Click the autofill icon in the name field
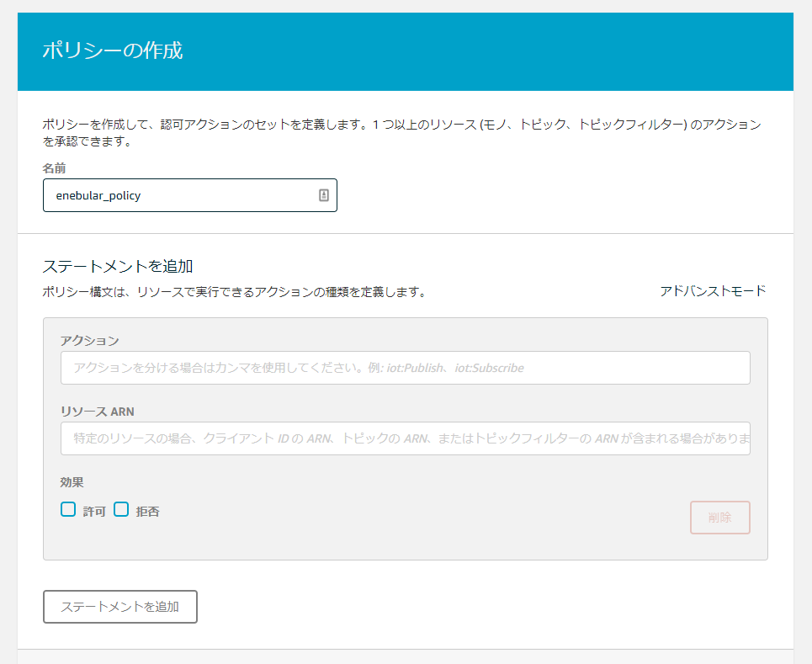The height and width of the screenshot is (664, 812). point(324,195)
